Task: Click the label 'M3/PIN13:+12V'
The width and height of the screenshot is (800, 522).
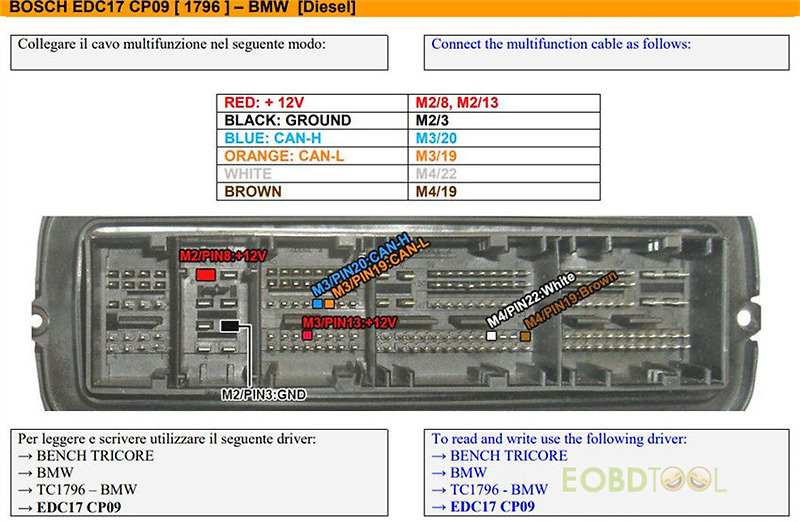Action: point(349,322)
